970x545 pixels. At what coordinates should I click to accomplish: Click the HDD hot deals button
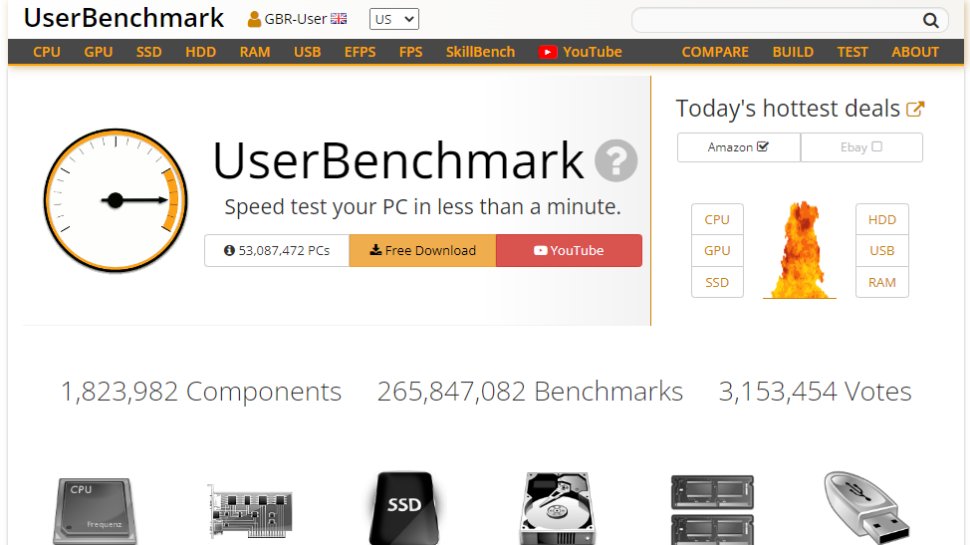click(x=882, y=220)
